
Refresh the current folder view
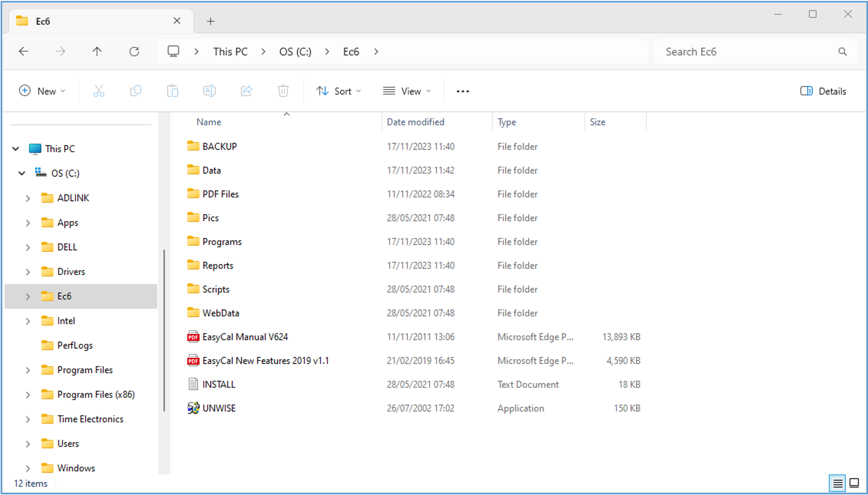tap(134, 52)
